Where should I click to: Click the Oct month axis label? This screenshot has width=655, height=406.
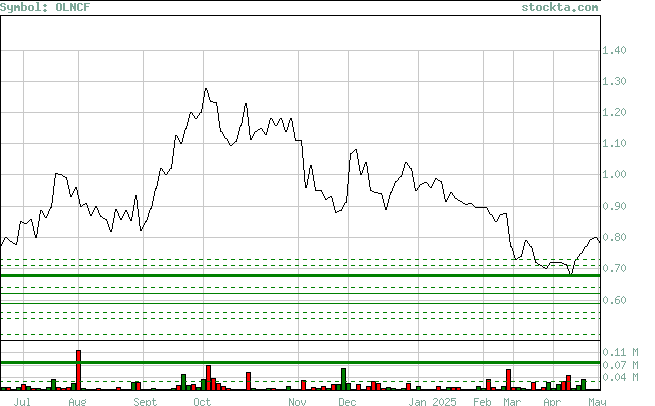202,401
